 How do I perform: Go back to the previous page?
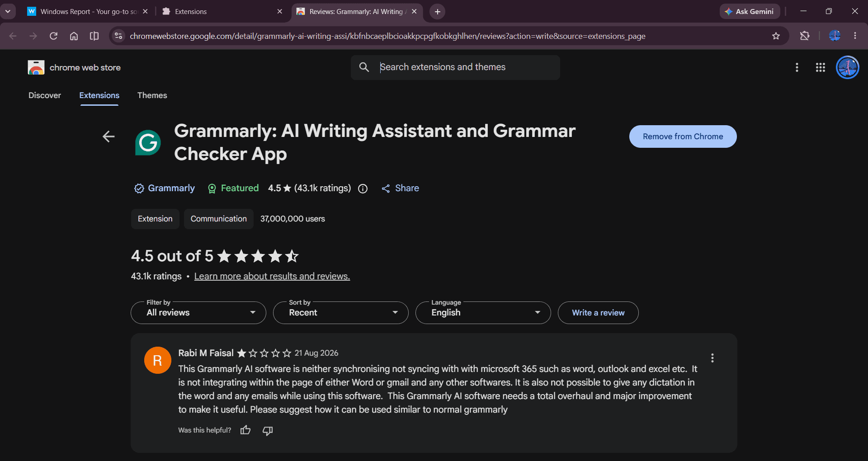pos(13,36)
